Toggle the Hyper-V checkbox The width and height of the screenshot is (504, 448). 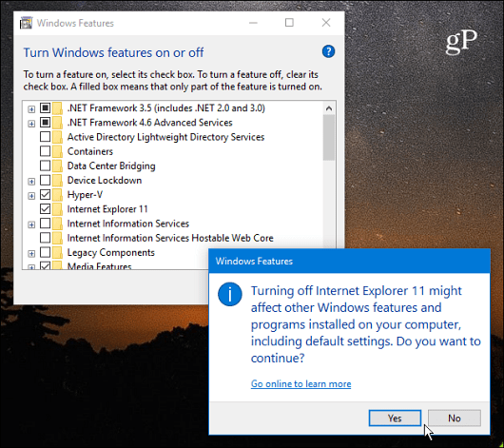point(45,195)
